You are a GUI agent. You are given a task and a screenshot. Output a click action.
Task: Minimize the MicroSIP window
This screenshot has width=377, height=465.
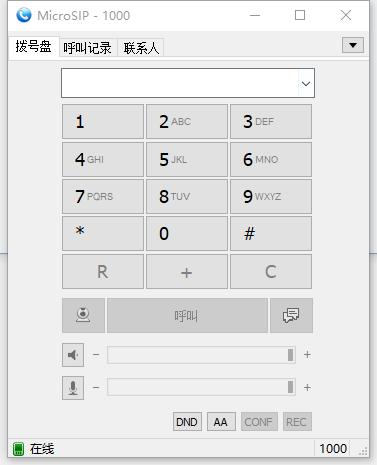[255, 15]
